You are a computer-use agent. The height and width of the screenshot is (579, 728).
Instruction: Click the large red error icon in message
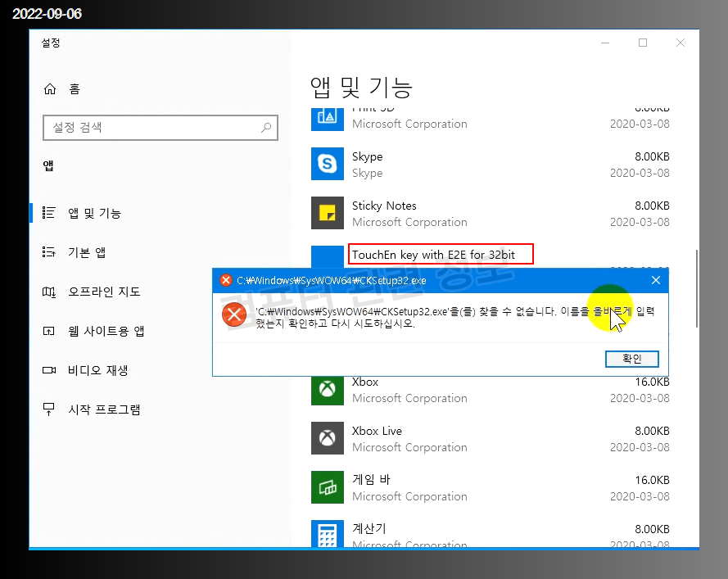pos(234,314)
